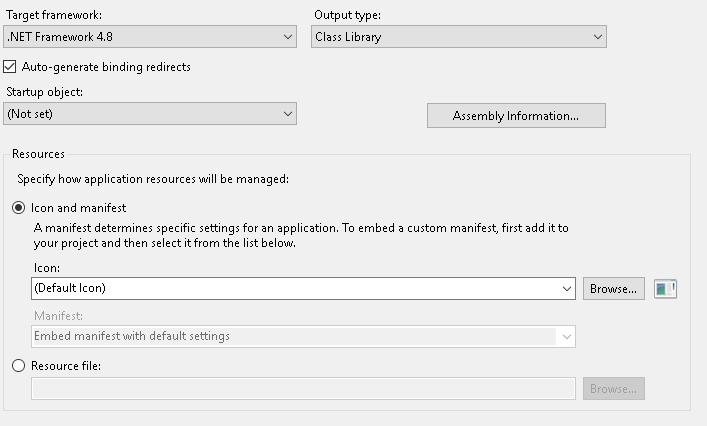Click the Startup object chevron arrow

click(288, 114)
